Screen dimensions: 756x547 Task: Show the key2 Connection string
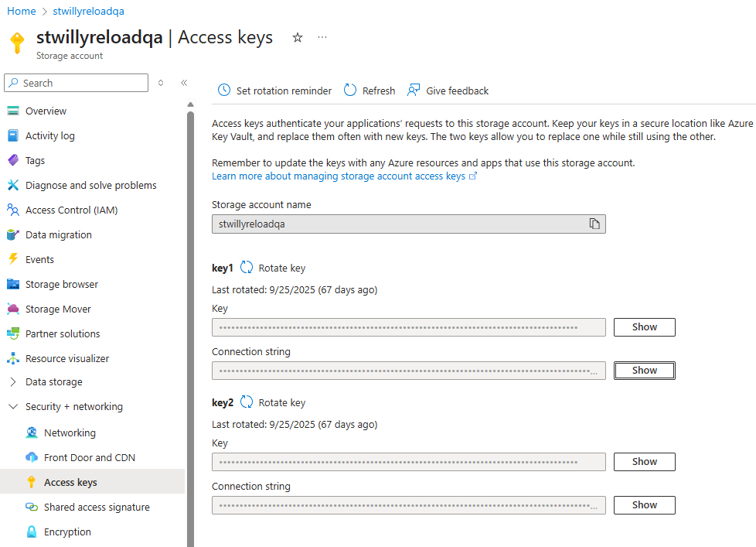[644, 505]
